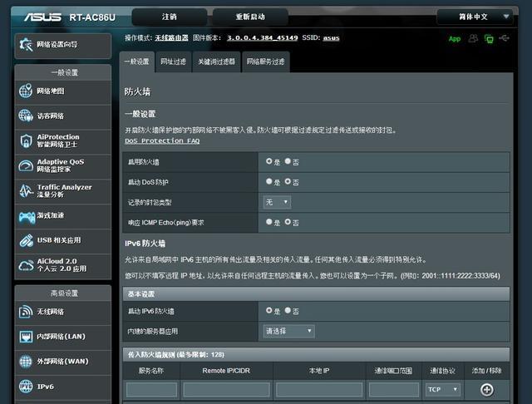This screenshot has width=532, height=404.
Task: Open Traffic Analyzer icon
Action: [x=26, y=190]
